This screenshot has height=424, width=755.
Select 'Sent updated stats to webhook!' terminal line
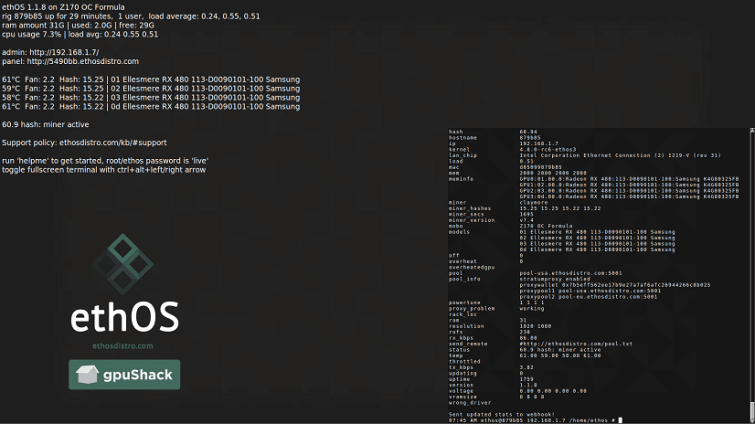tap(502, 414)
